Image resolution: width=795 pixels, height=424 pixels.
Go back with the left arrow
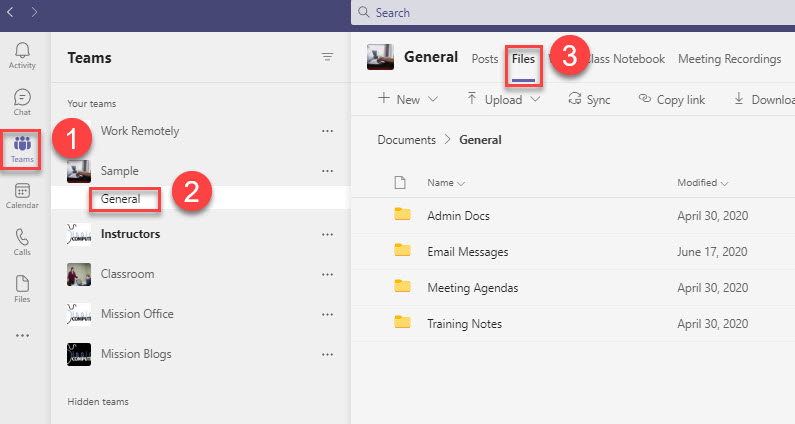(10, 12)
